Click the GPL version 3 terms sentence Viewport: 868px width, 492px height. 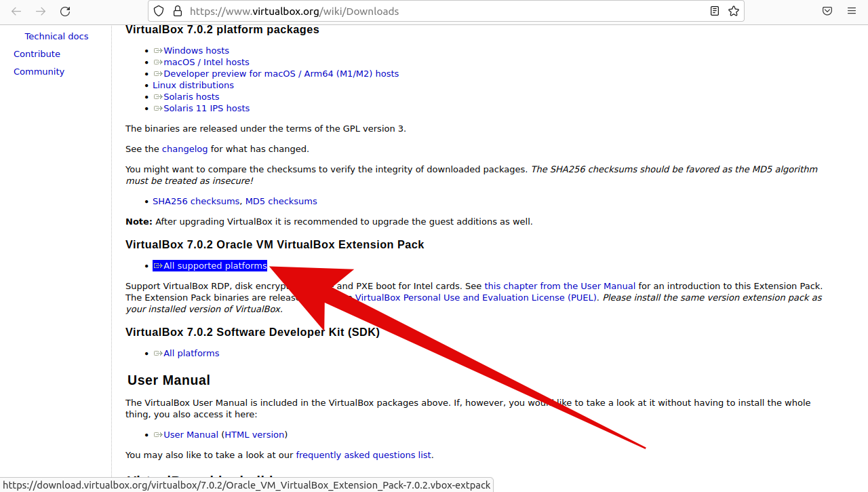266,128
